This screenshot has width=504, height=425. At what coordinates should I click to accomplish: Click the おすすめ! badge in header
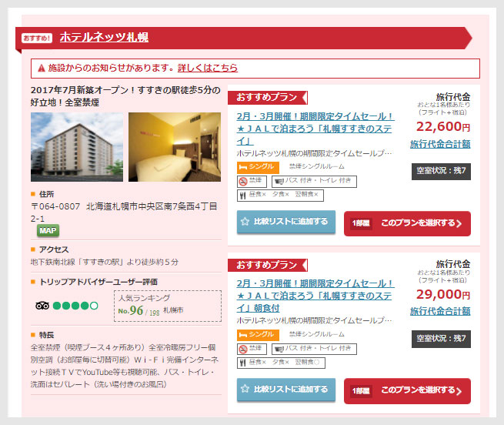[37, 38]
